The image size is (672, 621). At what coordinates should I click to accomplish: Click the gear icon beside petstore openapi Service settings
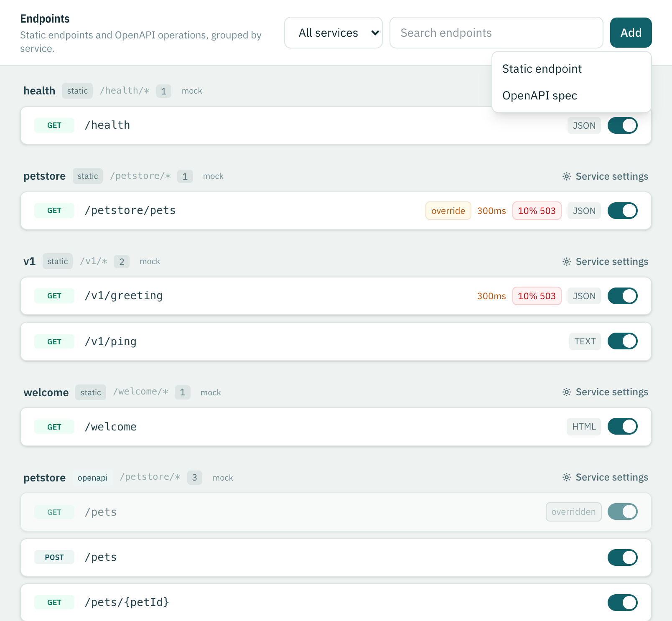pos(566,477)
